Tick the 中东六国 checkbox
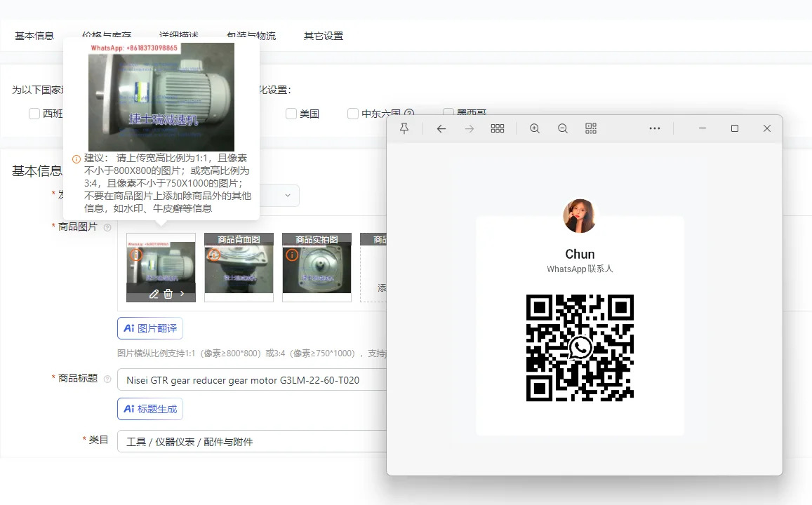 (352, 114)
